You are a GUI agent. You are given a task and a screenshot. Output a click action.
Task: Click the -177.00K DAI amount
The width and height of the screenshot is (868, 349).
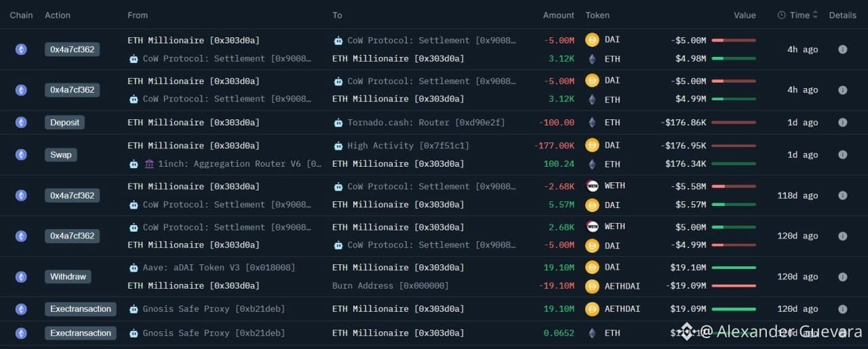click(554, 146)
